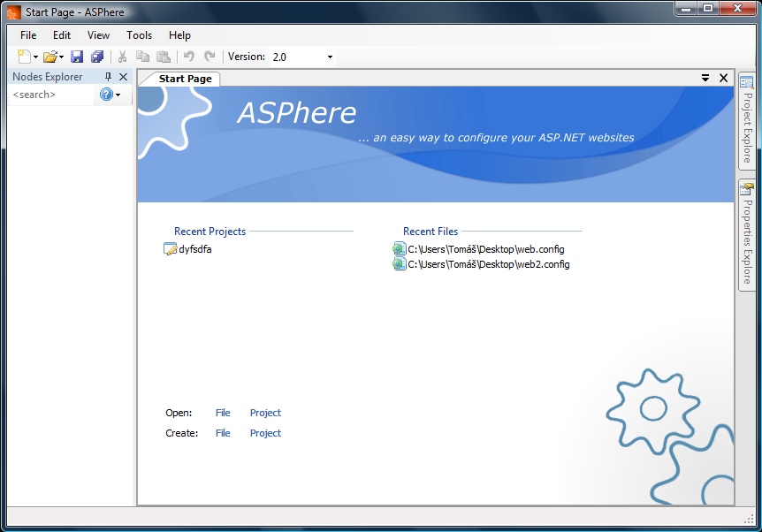Click the Cut scissors icon
Viewport: 762px width, 532px height.
coord(123,57)
